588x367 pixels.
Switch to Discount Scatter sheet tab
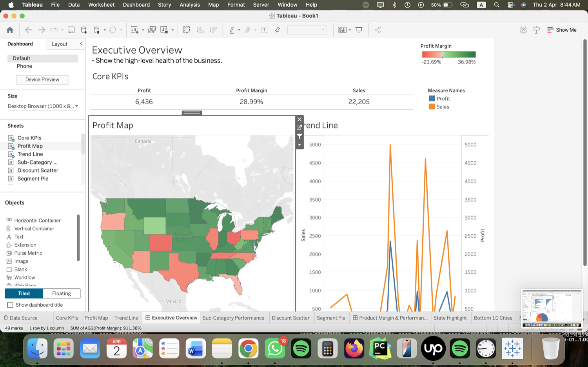[290, 318]
